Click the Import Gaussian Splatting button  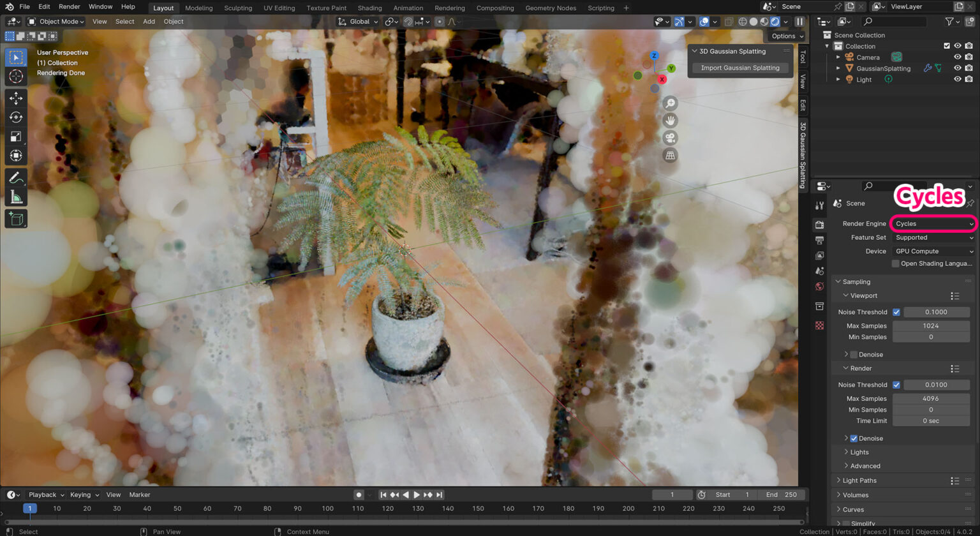tap(740, 68)
